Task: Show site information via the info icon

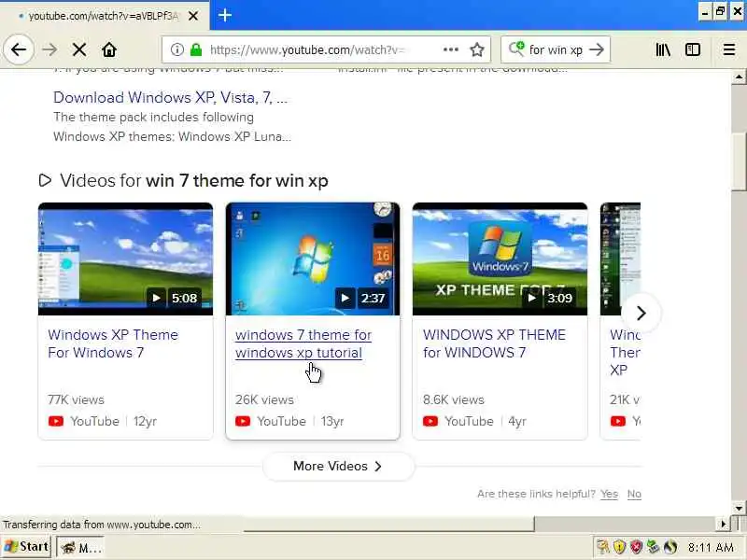Action: [x=176, y=49]
